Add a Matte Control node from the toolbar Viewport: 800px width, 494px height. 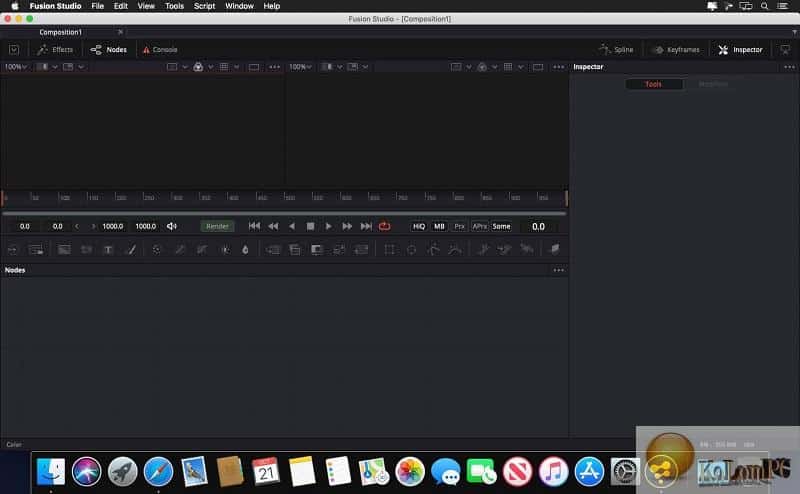point(317,250)
